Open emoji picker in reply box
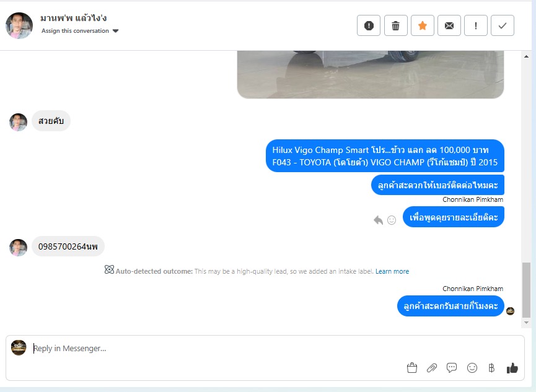Screen dimensions: 536x392 pyautogui.click(x=472, y=368)
